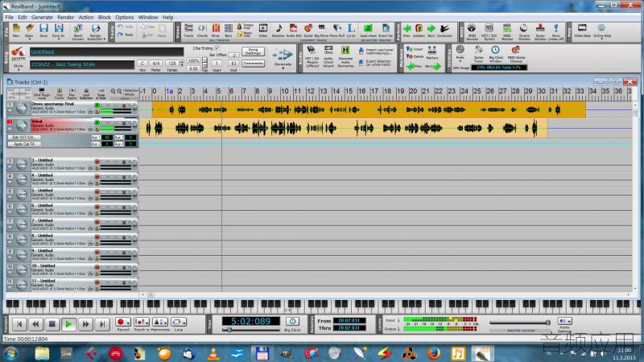Screen dimensions: 644x362
Task: Toggle mute button on track 3 Untitled
Action: [x=97, y=162]
